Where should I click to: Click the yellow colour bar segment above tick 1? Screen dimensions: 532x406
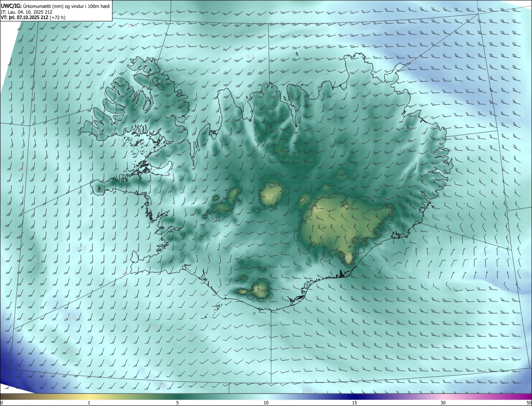tap(89, 396)
